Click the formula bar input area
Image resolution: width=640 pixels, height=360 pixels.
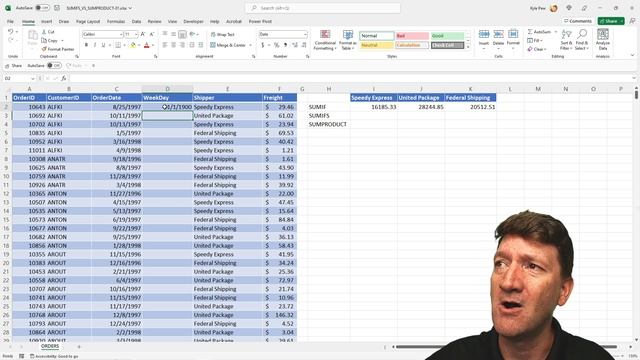pyautogui.click(x=350, y=78)
